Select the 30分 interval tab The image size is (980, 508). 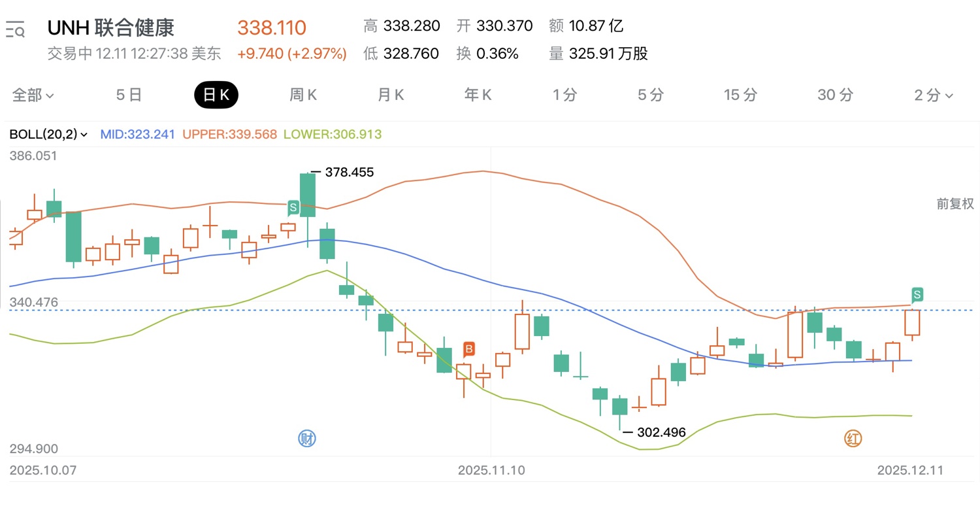click(835, 95)
